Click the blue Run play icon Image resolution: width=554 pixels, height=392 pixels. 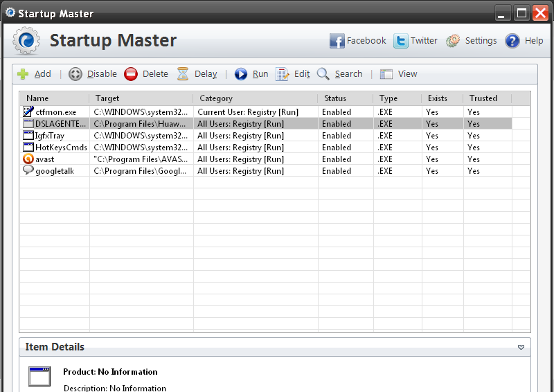tap(241, 74)
